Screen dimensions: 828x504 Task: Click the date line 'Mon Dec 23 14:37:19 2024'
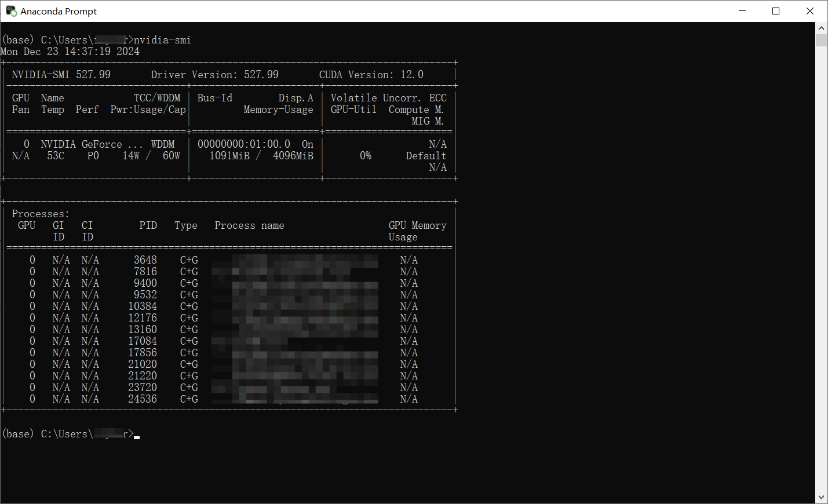(x=70, y=52)
